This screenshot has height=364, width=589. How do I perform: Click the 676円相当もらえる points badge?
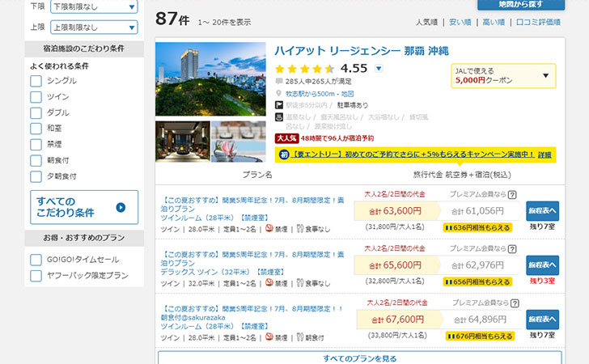480,336
